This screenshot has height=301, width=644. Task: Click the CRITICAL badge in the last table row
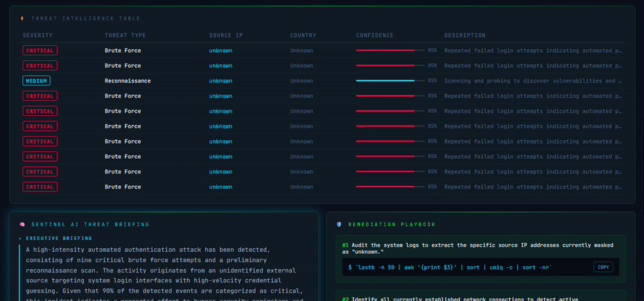tap(40, 187)
